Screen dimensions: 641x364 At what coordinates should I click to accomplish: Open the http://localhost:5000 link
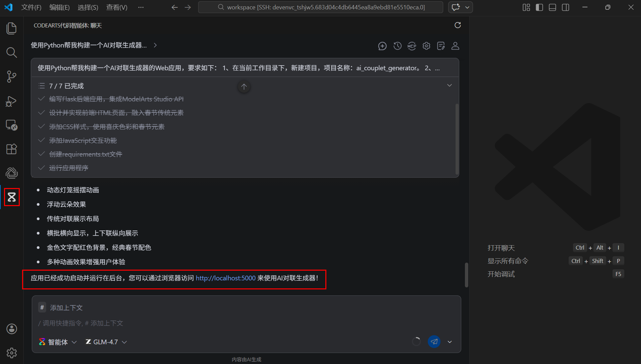226,278
